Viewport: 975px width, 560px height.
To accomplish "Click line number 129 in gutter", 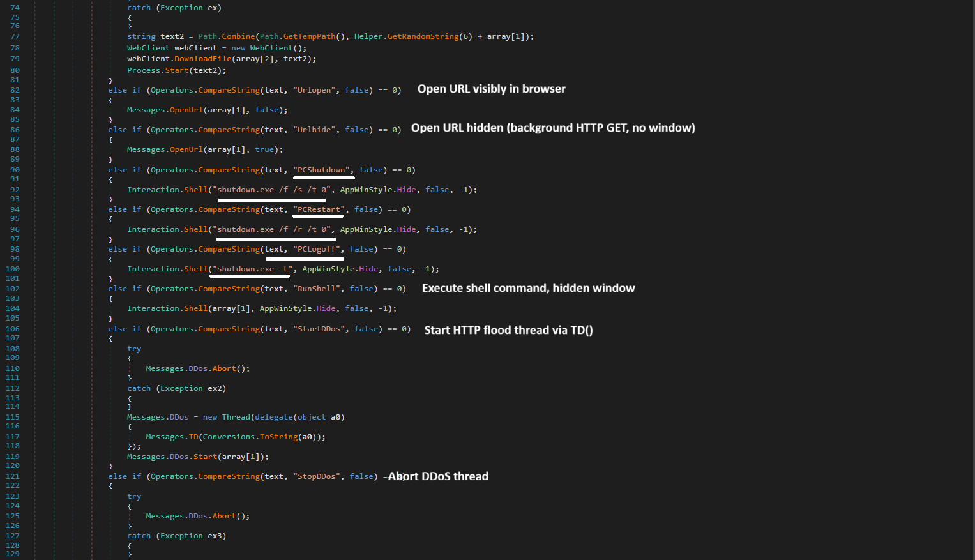I will (x=13, y=554).
